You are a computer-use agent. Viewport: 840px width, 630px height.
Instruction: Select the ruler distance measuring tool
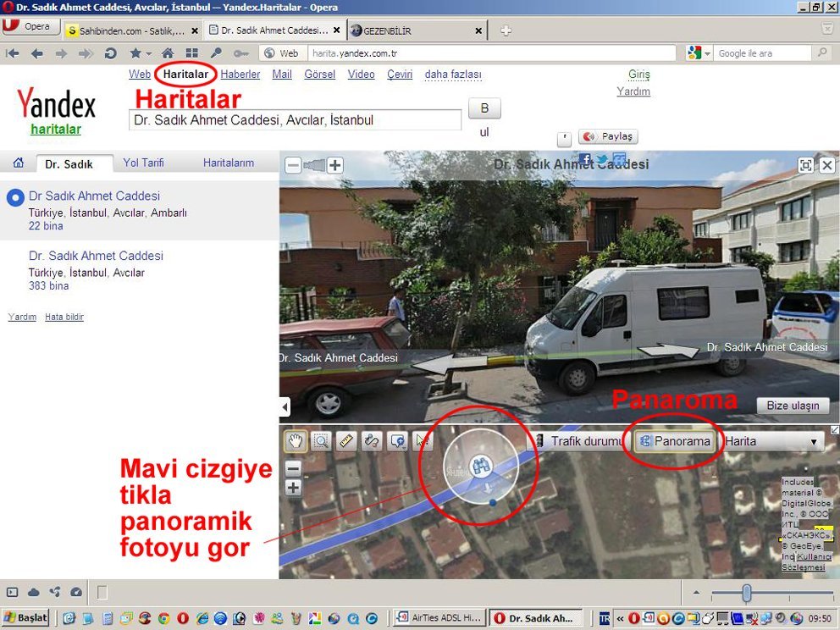click(346, 441)
